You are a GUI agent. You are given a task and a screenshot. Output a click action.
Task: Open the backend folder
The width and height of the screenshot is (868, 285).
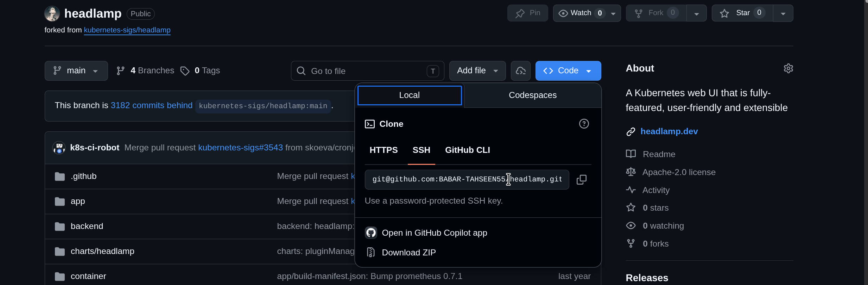click(87, 226)
